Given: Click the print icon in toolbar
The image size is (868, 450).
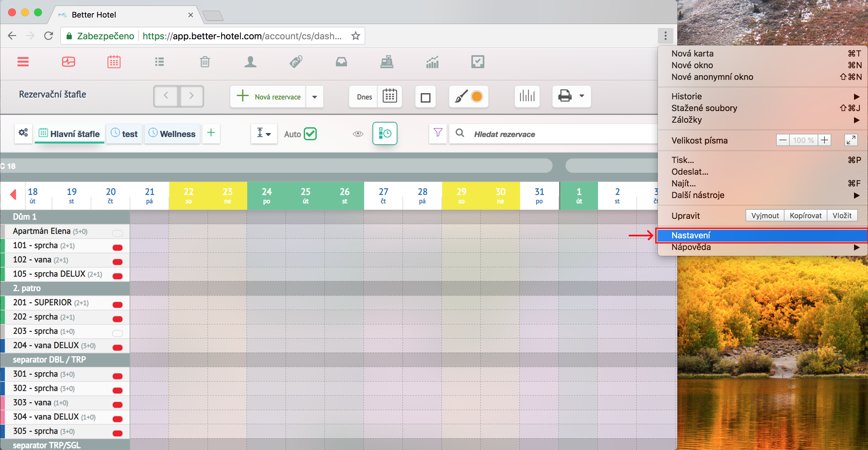Looking at the screenshot, I should 565,96.
